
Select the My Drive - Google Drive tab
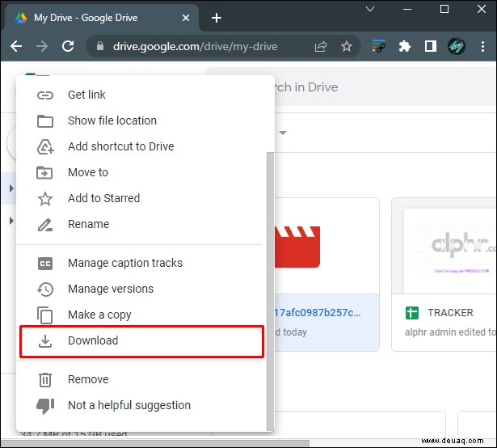click(100, 18)
